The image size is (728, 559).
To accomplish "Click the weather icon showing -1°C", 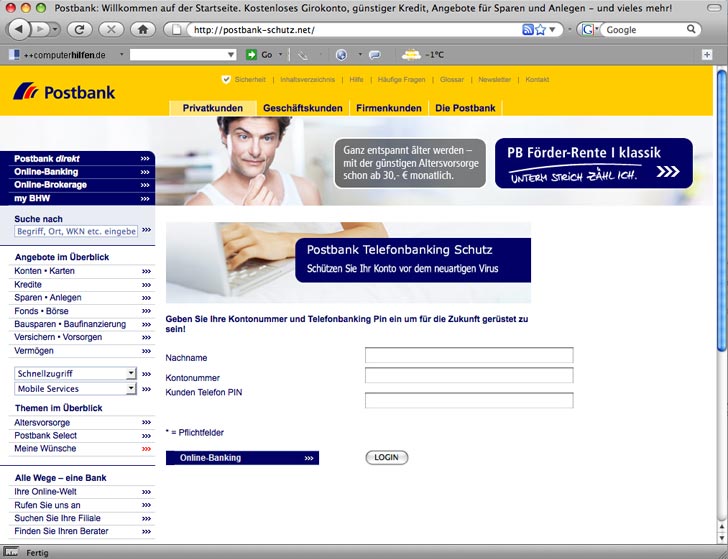I will 411,55.
